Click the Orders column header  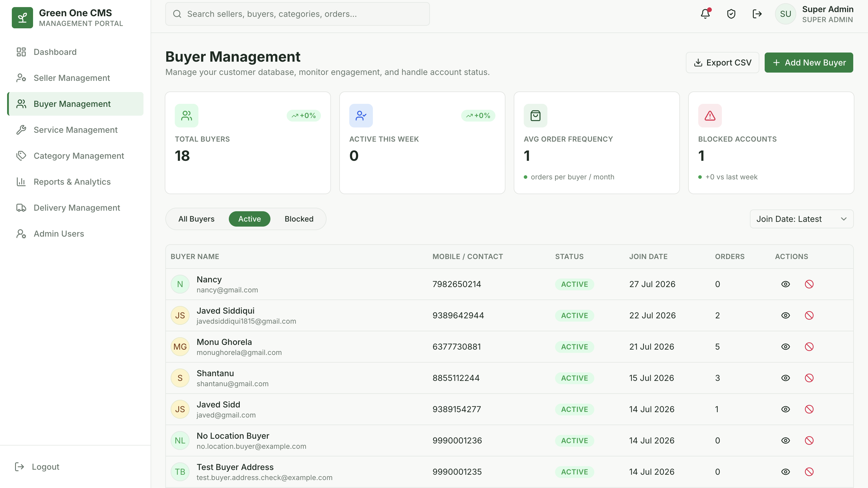(x=730, y=257)
